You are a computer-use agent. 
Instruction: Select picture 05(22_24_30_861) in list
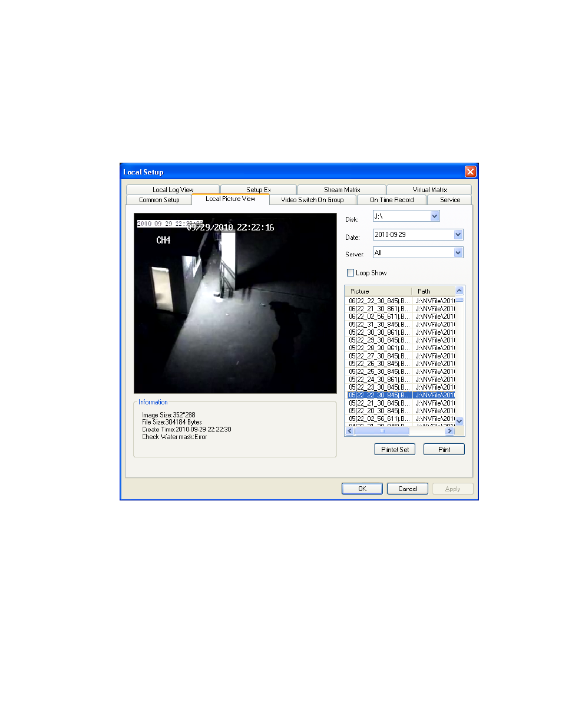pyautogui.click(x=401, y=380)
